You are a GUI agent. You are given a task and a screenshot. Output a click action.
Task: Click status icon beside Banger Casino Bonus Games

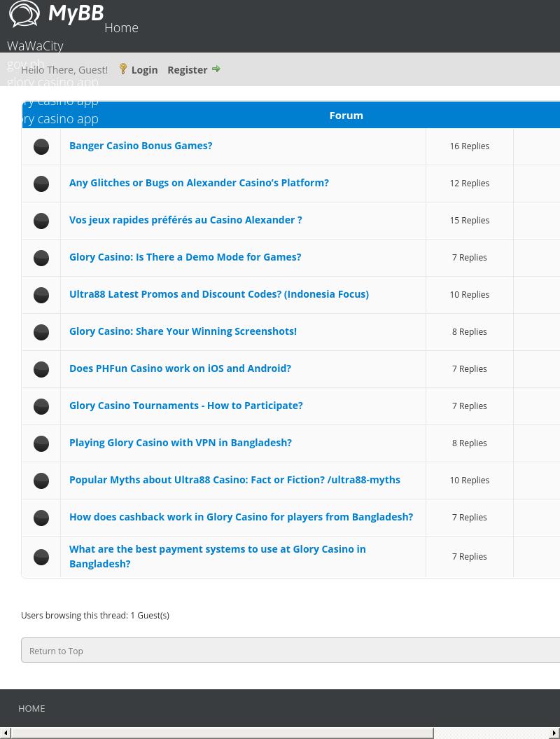[41, 146]
